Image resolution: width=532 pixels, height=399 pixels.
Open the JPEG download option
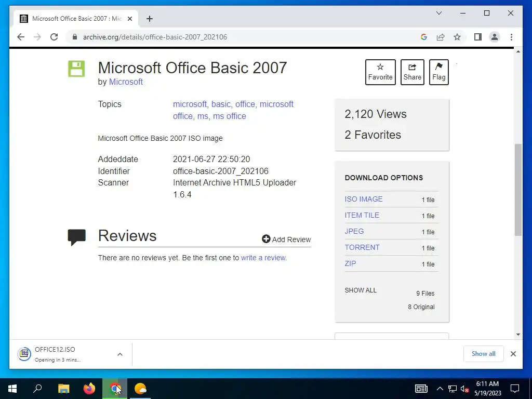click(x=354, y=231)
